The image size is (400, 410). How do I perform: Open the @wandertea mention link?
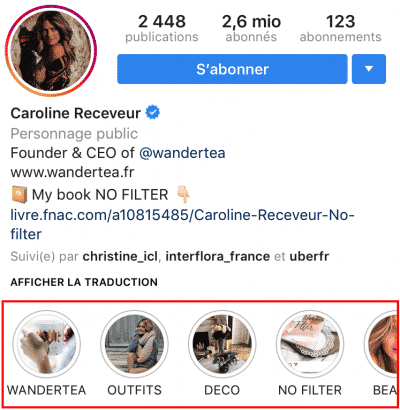tap(182, 153)
